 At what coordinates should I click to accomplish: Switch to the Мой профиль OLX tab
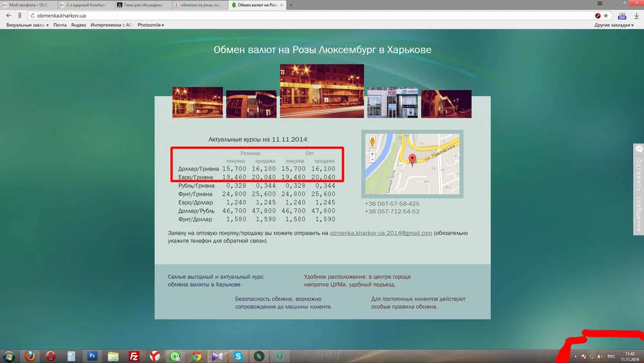[28, 5]
